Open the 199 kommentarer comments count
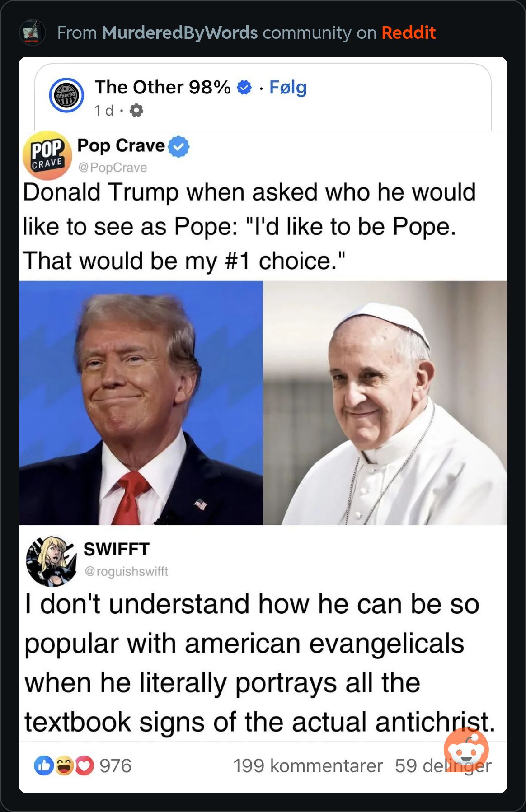This screenshot has width=526, height=812. pos(308,765)
